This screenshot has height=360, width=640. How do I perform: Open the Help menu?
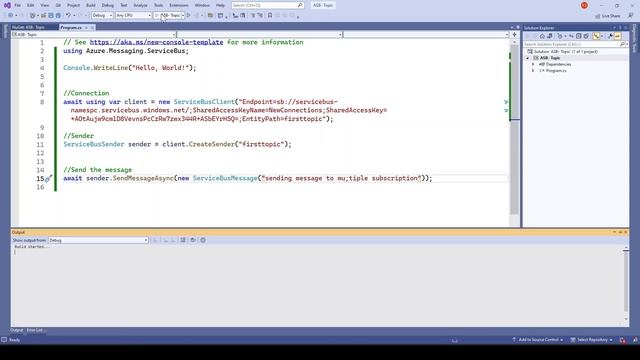pos(220,5)
